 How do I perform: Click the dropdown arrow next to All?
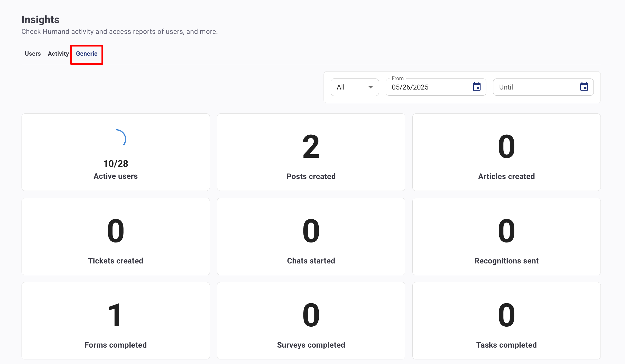pyautogui.click(x=370, y=87)
